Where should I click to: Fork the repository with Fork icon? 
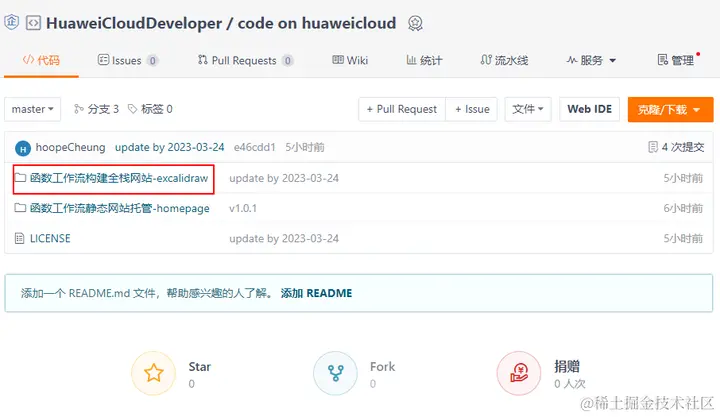point(335,373)
